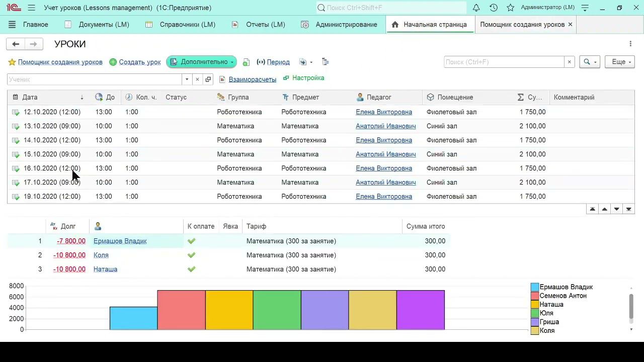Open the toolbar dropdown icon after Период

305,62
